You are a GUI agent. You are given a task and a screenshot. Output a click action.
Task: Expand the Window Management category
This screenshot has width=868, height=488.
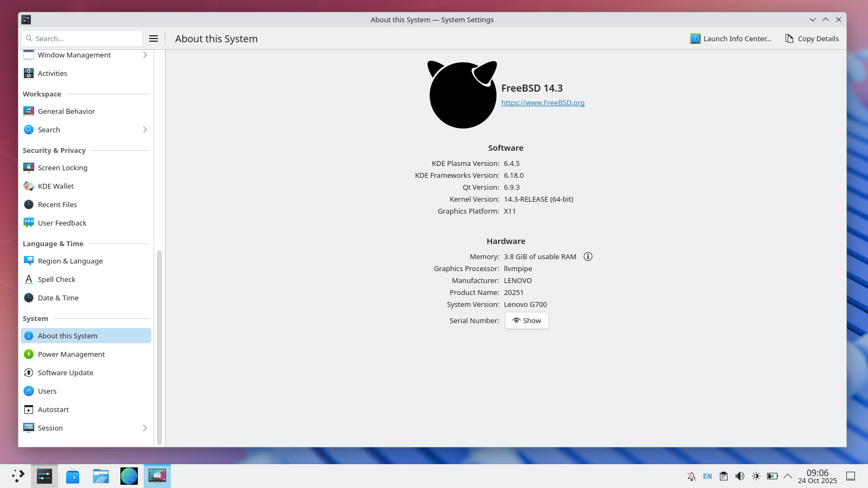tap(86, 55)
